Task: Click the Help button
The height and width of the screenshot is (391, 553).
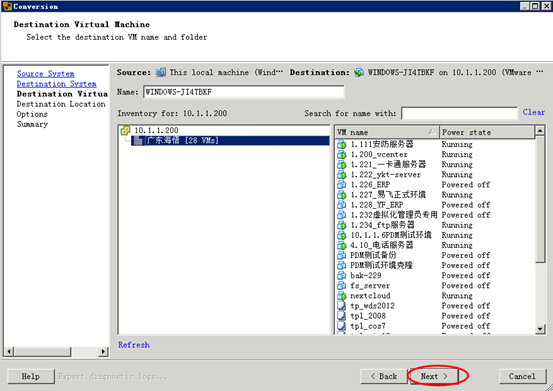Action: tap(31, 376)
